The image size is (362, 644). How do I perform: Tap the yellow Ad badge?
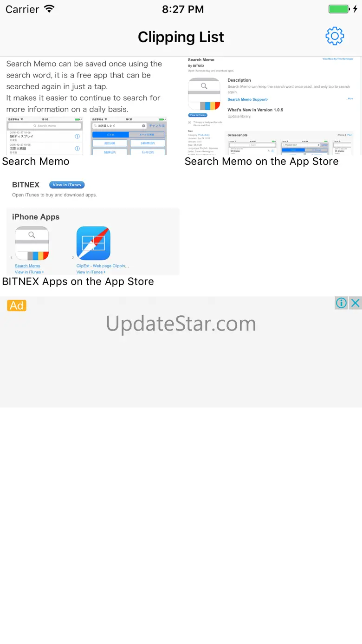coord(17,306)
